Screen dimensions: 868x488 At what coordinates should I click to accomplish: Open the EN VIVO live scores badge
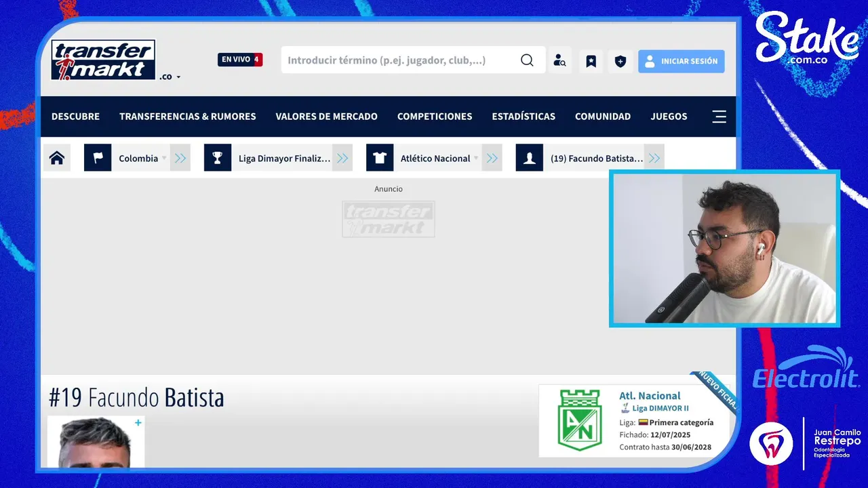240,60
